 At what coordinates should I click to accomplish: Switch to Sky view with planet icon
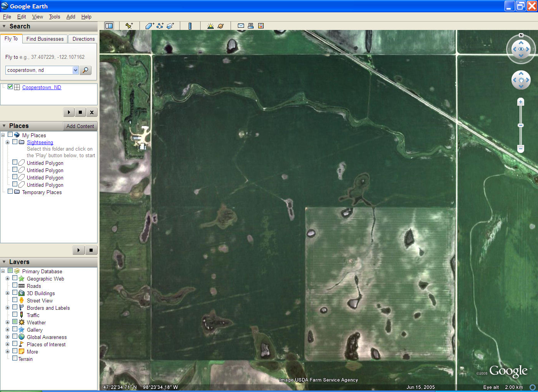[x=221, y=26]
